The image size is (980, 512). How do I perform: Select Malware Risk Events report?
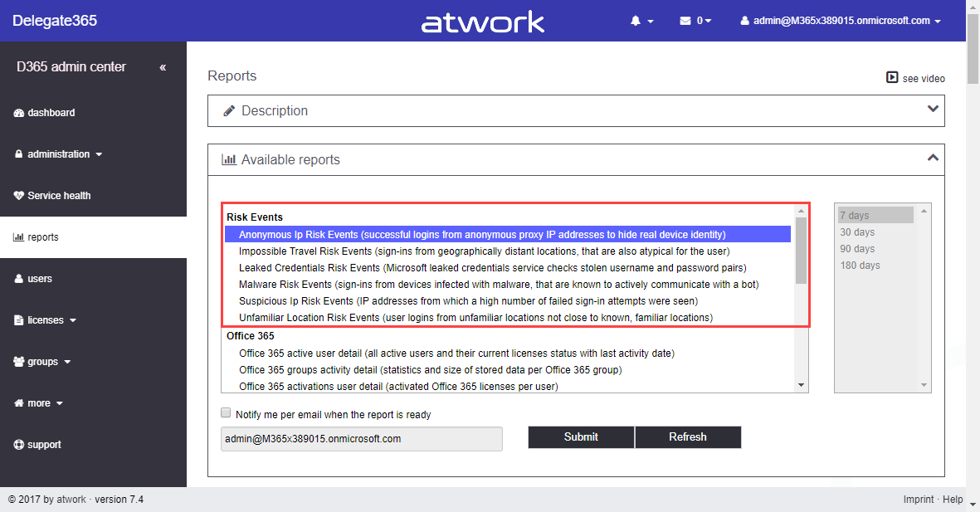508,285
